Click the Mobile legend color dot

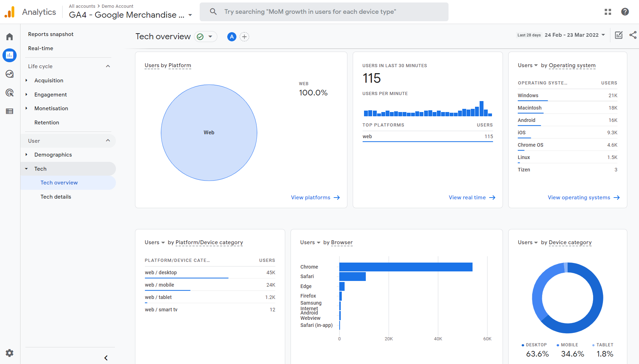tap(558, 345)
